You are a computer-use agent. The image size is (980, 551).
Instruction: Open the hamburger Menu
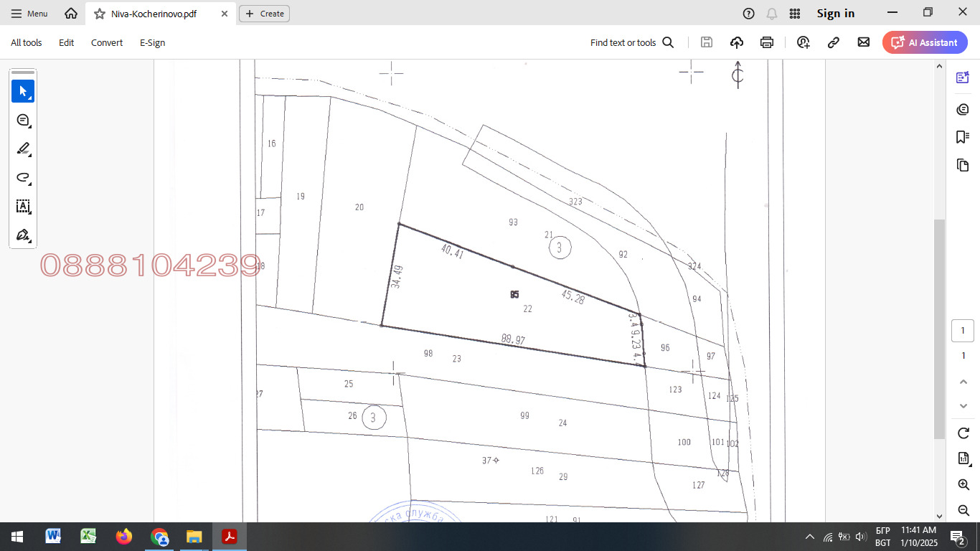pyautogui.click(x=29, y=14)
